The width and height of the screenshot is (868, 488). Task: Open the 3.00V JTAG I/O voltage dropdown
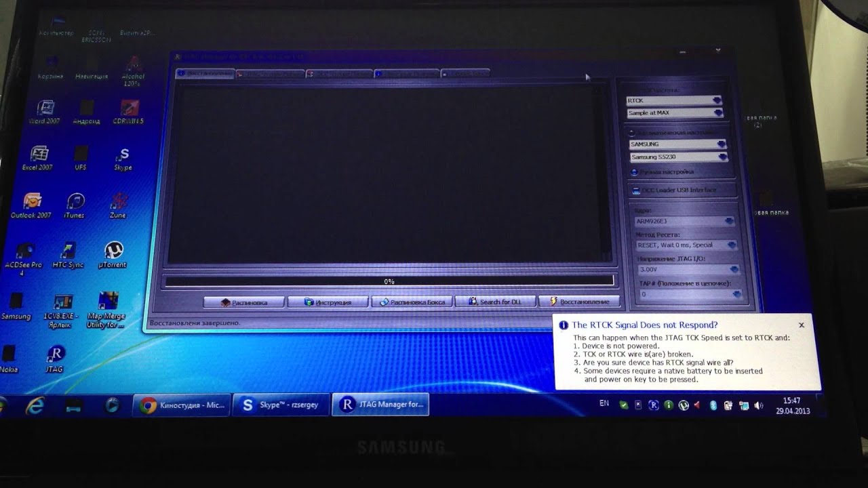pyautogui.click(x=688, y=270)
